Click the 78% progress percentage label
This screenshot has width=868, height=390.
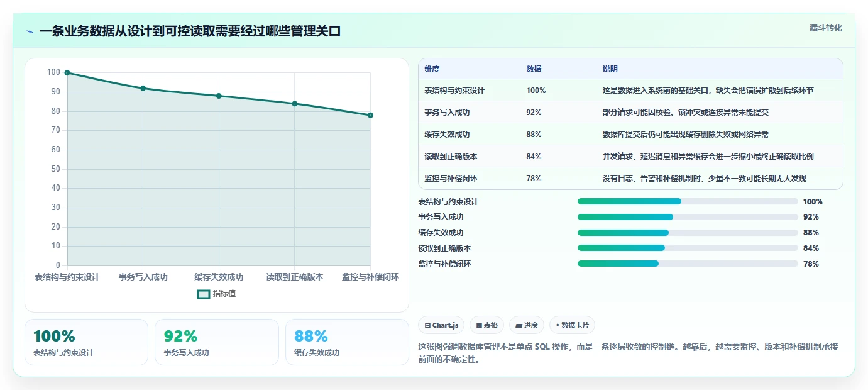point(811,264)
